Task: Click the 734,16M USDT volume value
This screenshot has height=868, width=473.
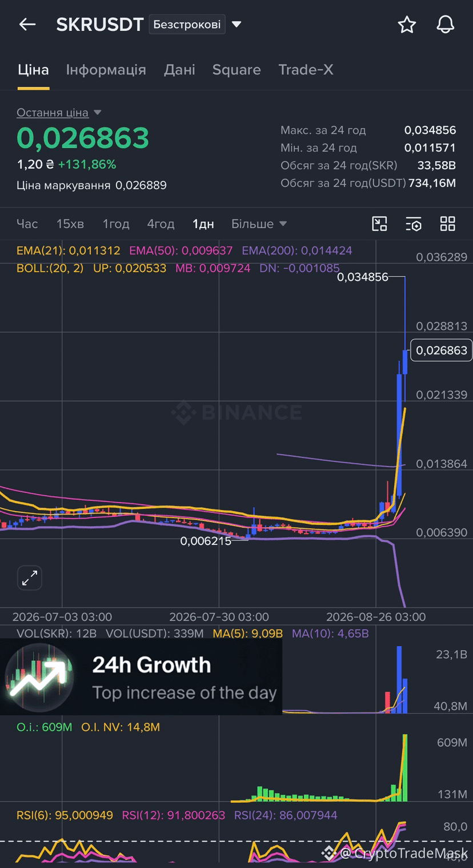Action: point(432,184)
